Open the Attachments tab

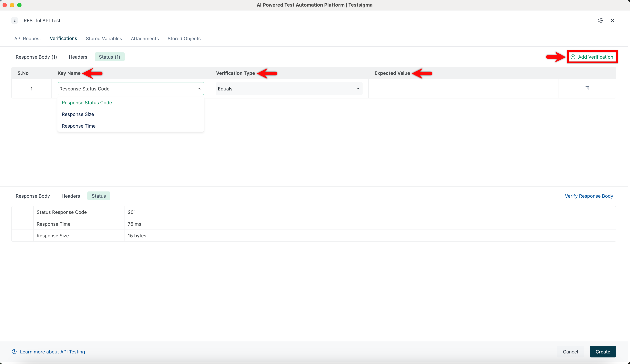click(145, 38)
